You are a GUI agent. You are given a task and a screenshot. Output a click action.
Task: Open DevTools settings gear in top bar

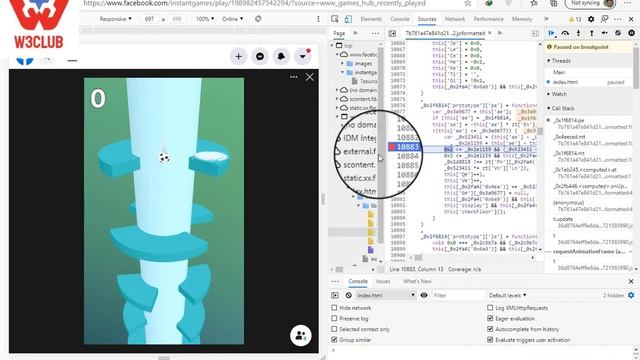coord(591,19)
